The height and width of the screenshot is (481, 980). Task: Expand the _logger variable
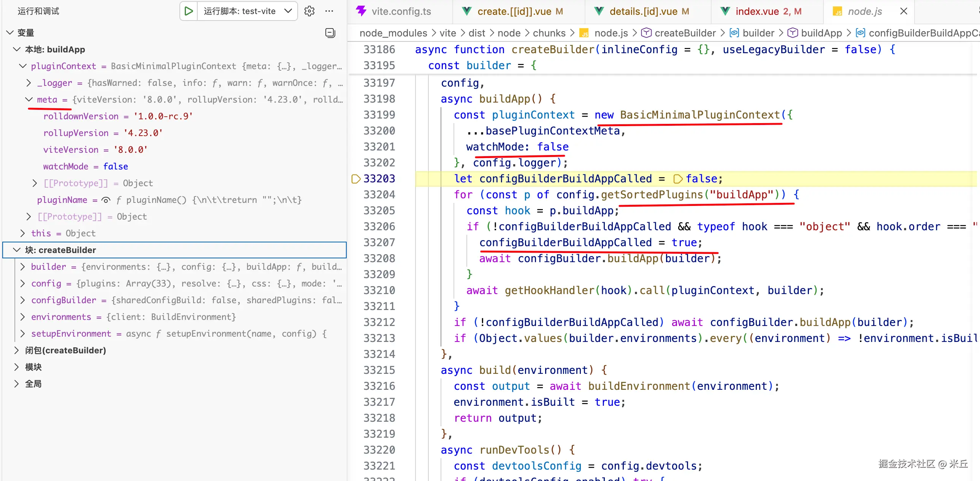click(x=29, y=83)
